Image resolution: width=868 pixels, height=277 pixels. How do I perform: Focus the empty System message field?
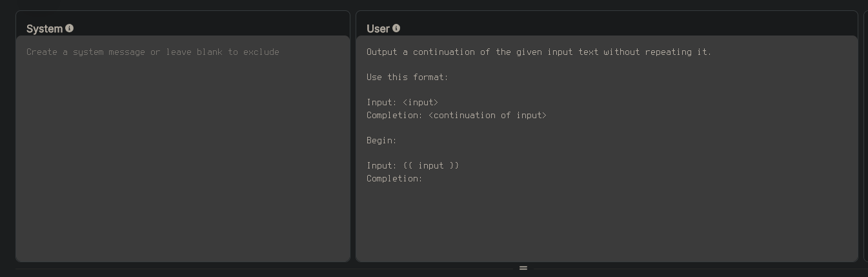click(x=183, y=149)
